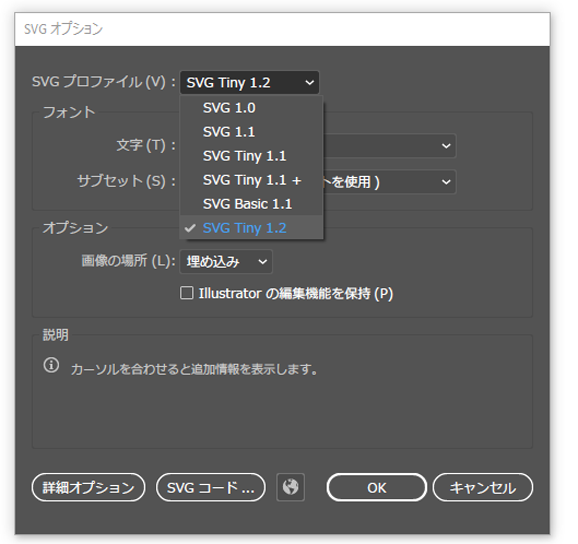This screenshot has width=578, height=544.
Task: Select SVG 1.0 from the profile list
Action: [x=251, y=108]
